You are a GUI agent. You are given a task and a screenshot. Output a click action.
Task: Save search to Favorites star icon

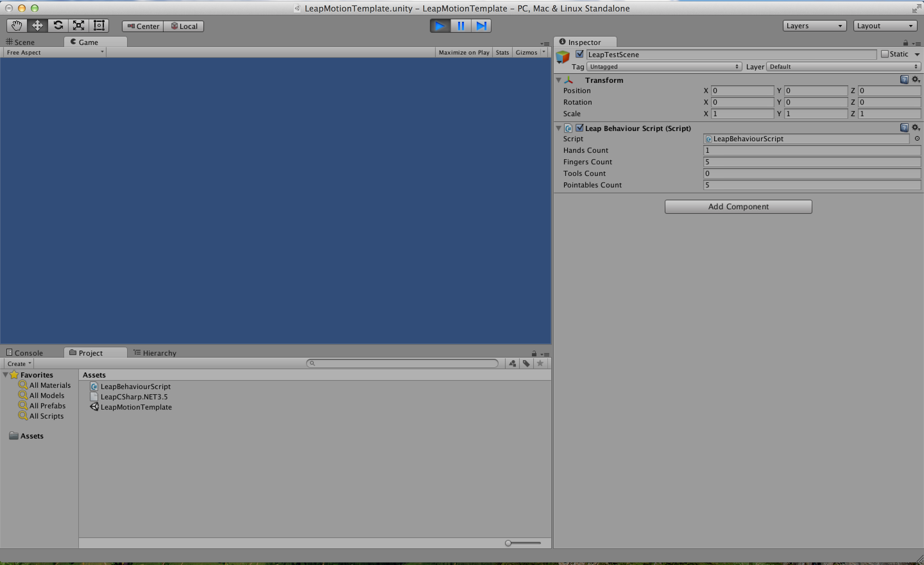540,363
